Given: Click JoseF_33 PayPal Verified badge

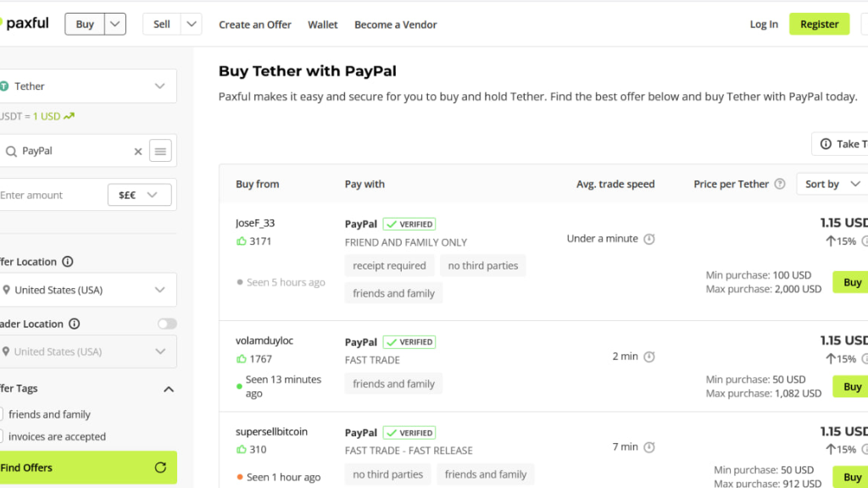Looking at the screenshot, I should tap(409, 224).
